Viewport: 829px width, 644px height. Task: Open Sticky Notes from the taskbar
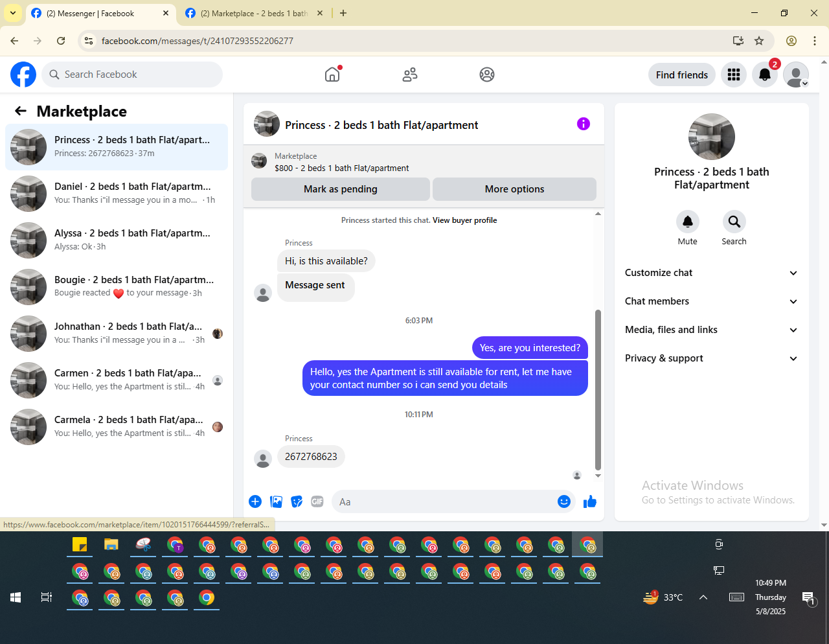[80, 545]
